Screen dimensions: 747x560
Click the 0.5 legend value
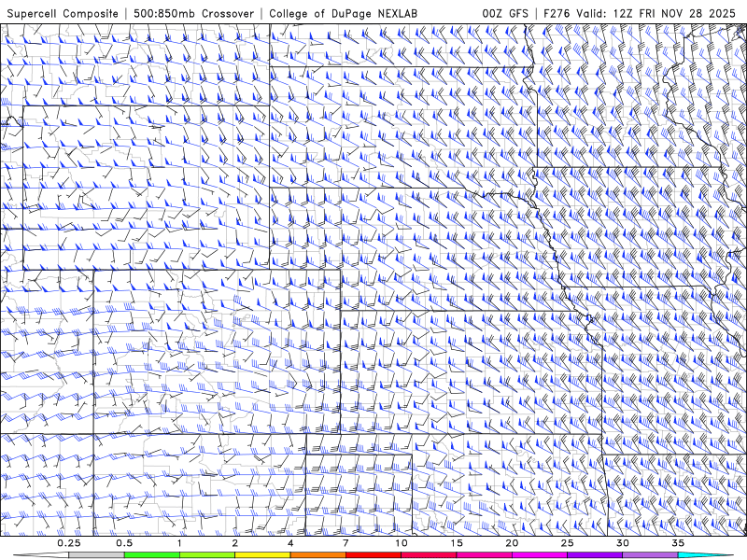(x=124, y=543)
